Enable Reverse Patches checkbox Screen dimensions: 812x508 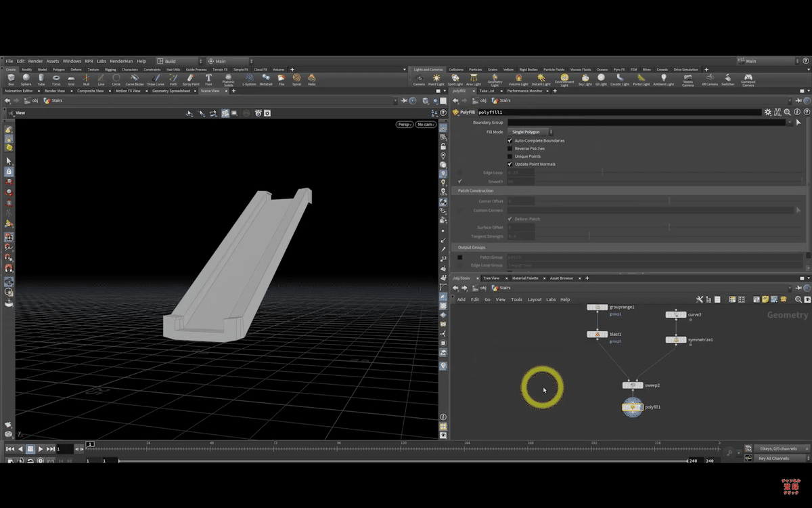click(x=510, y=148)
